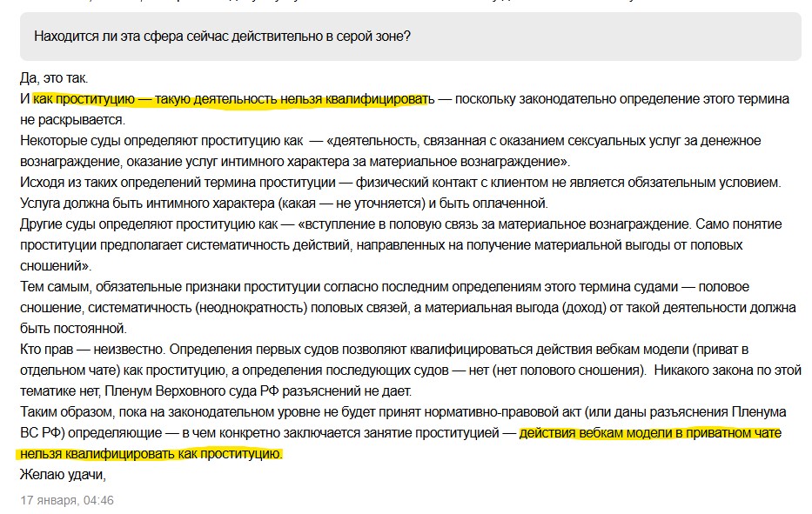This screenshot has width=812, height=514.
Task: Click the sentence starting 'Исходя из таких определений'
Action: pos(400,182)
